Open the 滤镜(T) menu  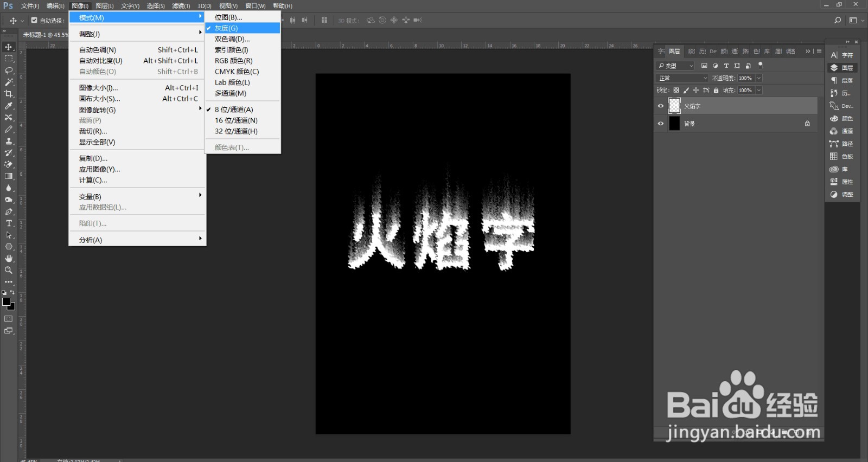pos(181,6)
